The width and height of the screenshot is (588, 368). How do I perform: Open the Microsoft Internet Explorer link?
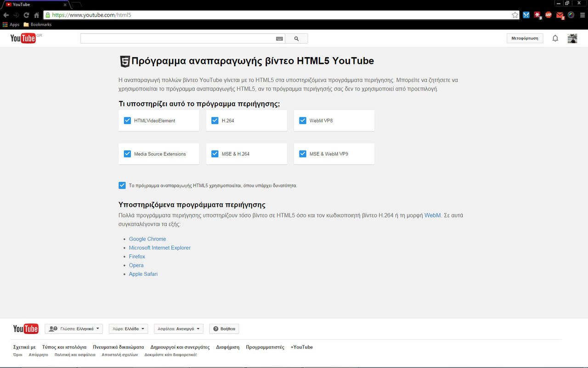point(160,247)
